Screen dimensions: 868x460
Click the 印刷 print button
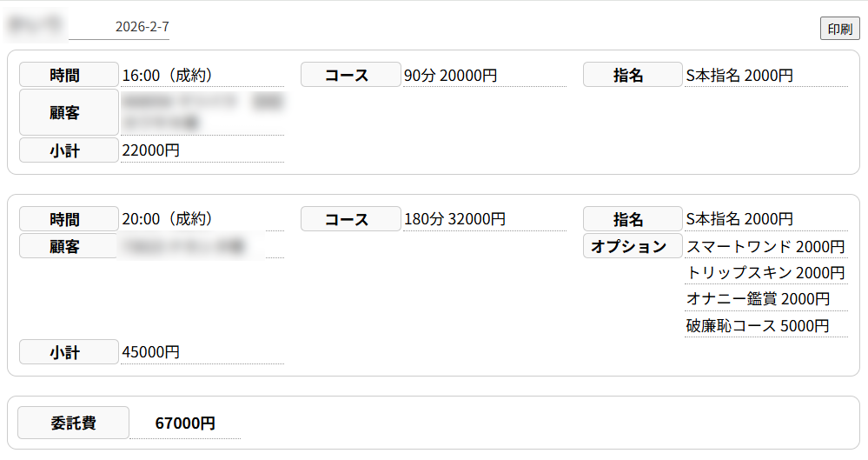[x=839, y=29]
